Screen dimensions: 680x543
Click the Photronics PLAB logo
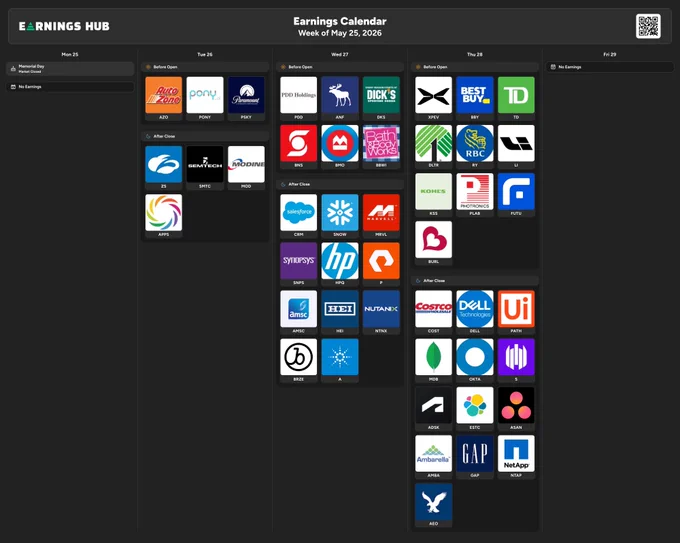[x=474, y=191]
